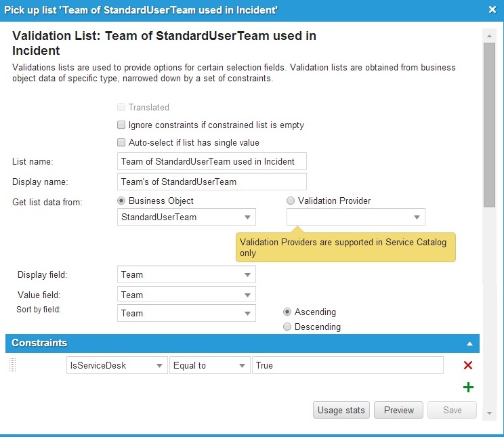Open the Sort by field dropdown

click(x=186, y=314)
